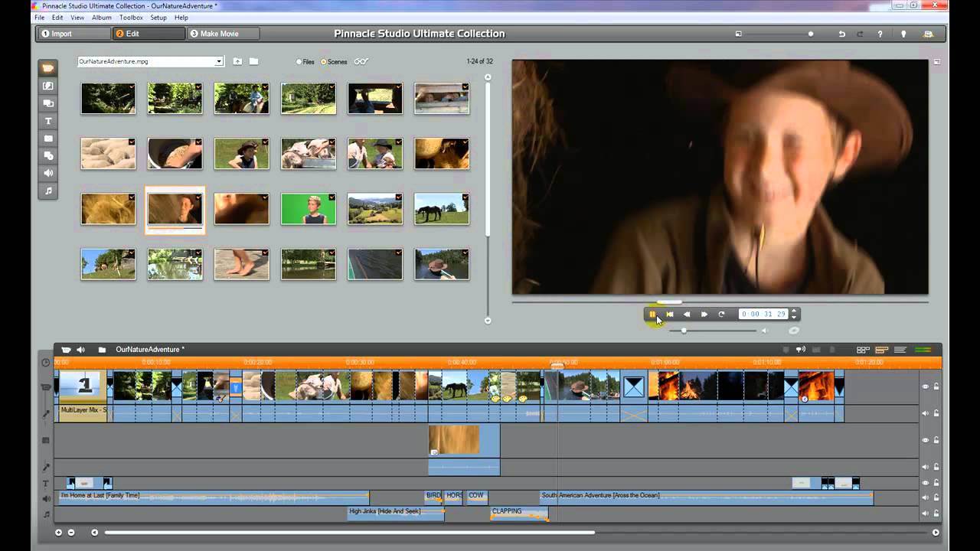Click the fast forward button
Image resolution: width=980 pixels, height=551 pixels.
pos(704,314)
